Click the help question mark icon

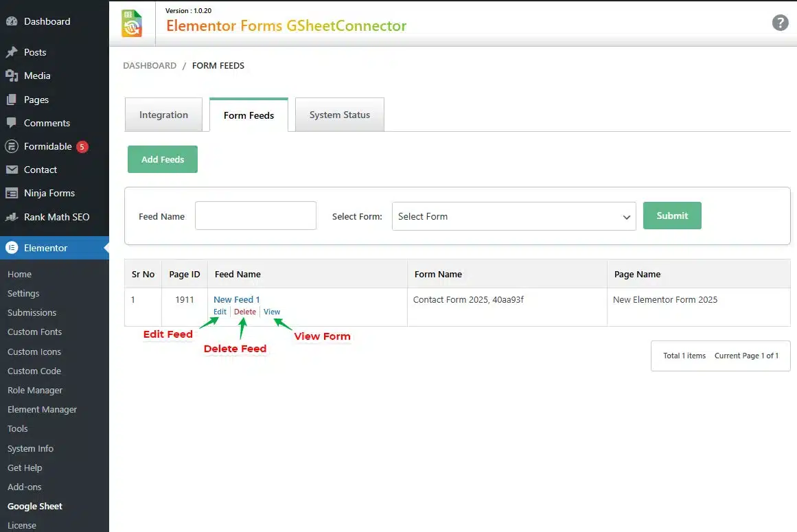coord(780,23)
